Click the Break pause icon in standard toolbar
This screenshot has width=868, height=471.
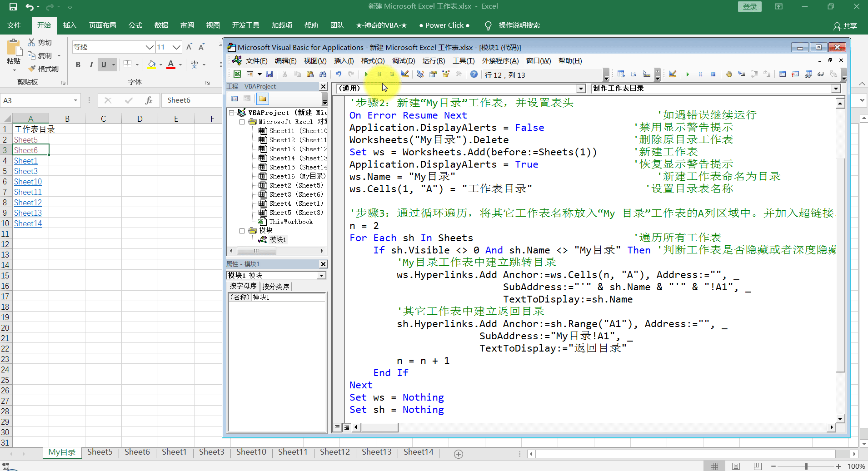coord(379,74)
